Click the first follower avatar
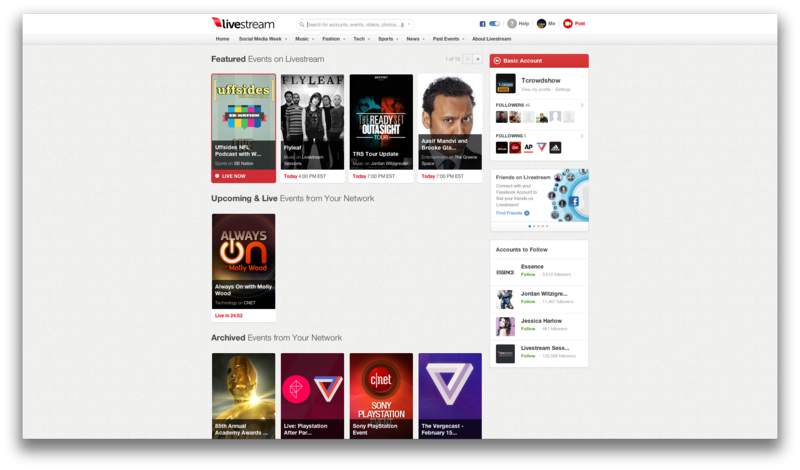Image resolution: width=800 pixels, height=470 pixels. pyautogui.click(x=502, y=117)
